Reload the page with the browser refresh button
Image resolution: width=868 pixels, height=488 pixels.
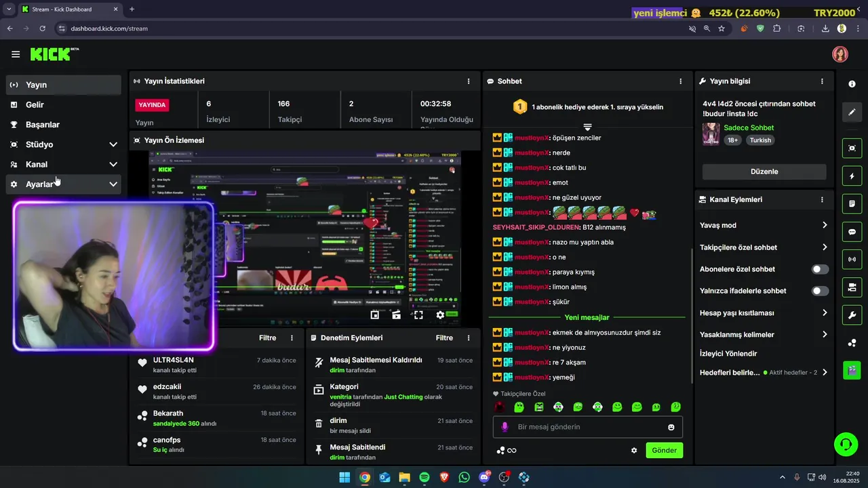[x=42, y=28]
